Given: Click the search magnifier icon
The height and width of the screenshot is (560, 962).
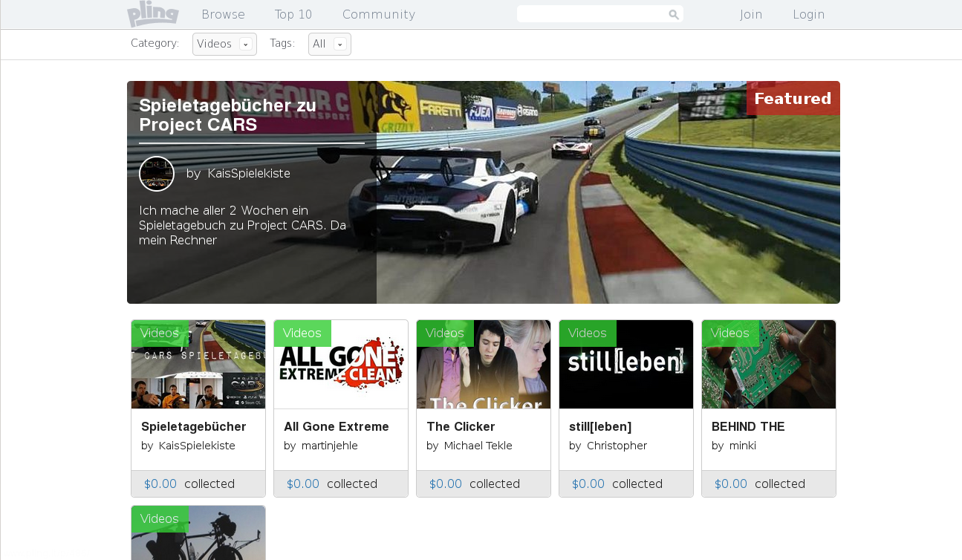Looking at the screenshot, I should (x=673, y=14).
